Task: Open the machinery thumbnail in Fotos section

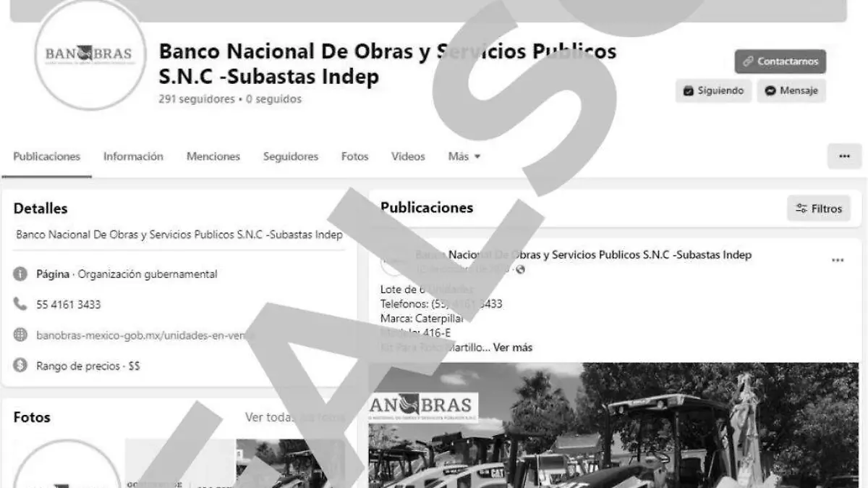Action: [291, 463]
